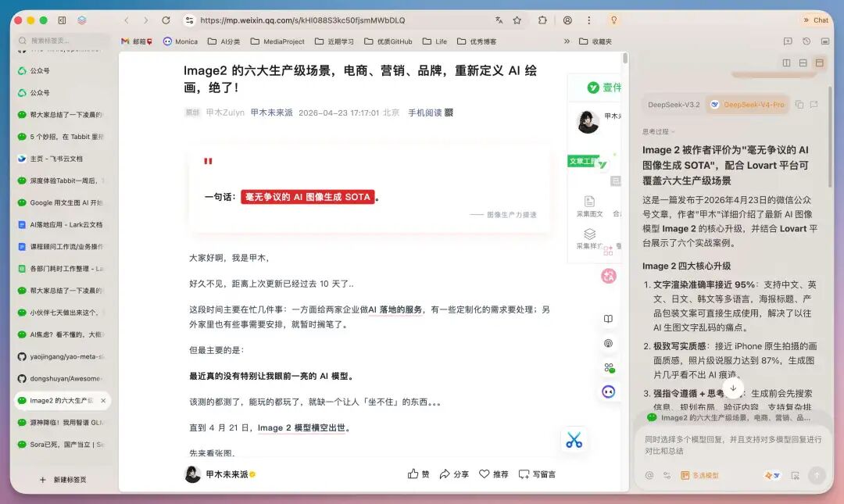This screenshot has width=844, height=504.
Task: Click the translate page icon in address bar
Action: tap(499, 20)
